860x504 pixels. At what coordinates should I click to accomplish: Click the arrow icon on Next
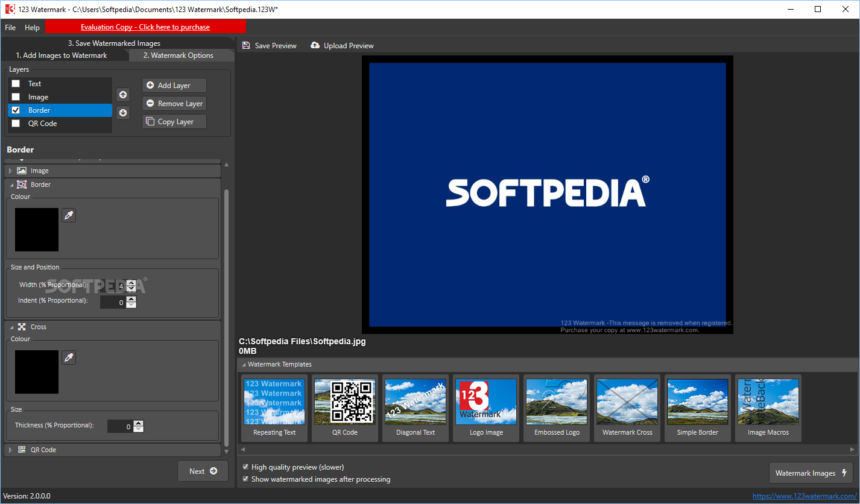pos(213,471)
